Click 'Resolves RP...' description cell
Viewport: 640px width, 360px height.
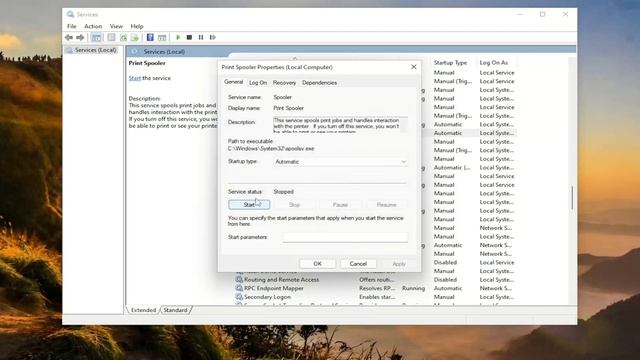click(377, 288)
